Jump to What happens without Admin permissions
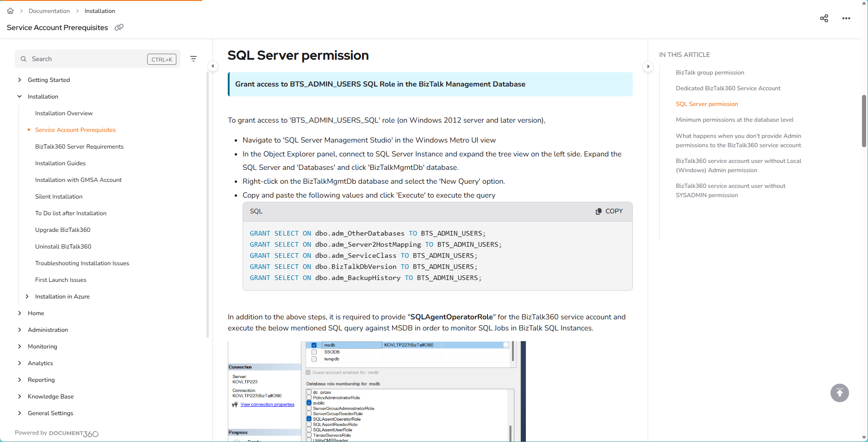Screen dimensions: 868x442 [x=738, y=141]
